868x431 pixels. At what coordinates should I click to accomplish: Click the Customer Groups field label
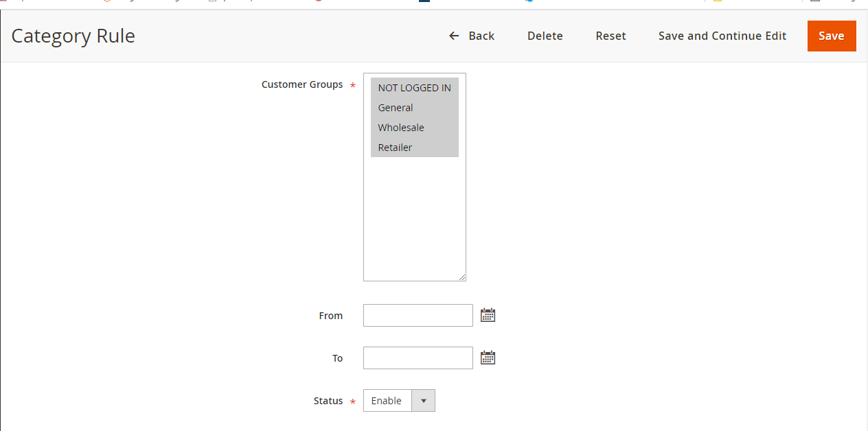[x=301, y=84]
